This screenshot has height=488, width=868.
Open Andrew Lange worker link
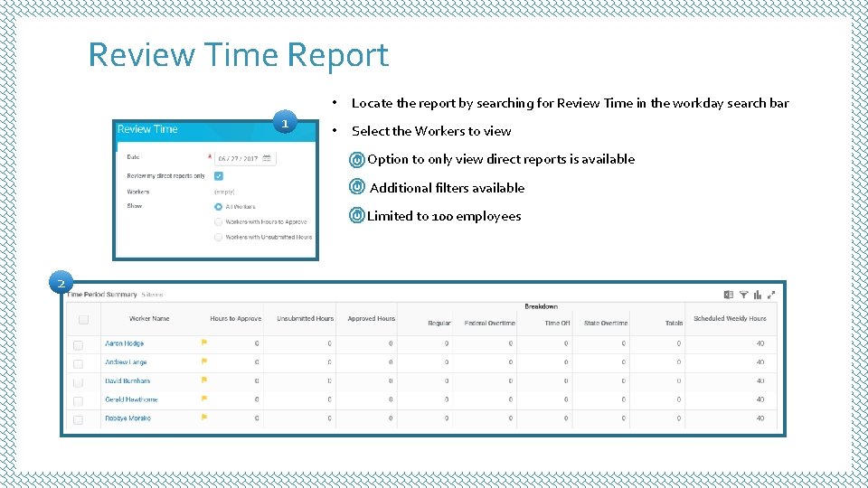click(127, 362)
